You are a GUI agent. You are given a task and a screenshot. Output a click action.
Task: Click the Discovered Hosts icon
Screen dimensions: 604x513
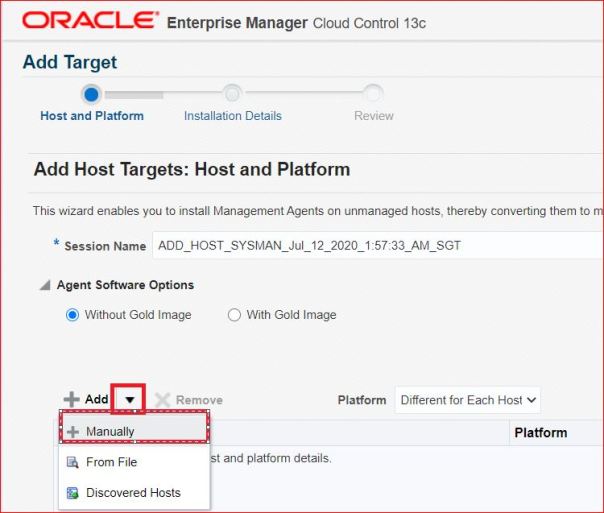72,493
